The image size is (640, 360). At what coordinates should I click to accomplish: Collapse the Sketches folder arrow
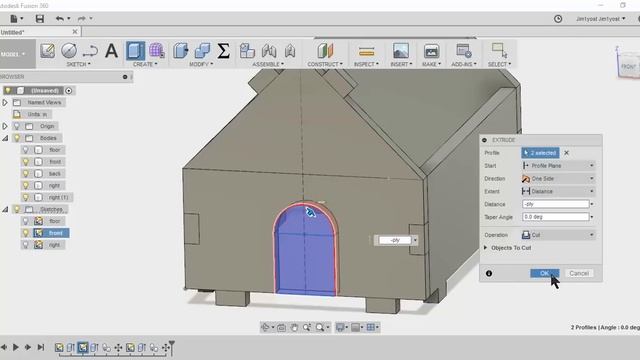click(x=5, y=209)
